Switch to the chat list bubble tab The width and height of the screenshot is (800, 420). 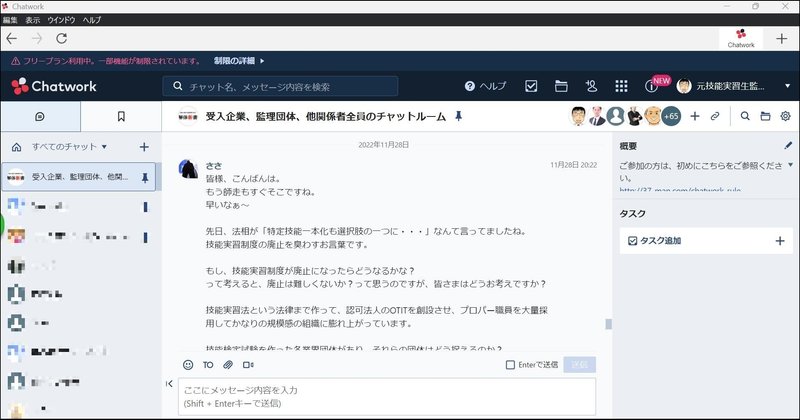pyautogui.click(x=40, y=116)
